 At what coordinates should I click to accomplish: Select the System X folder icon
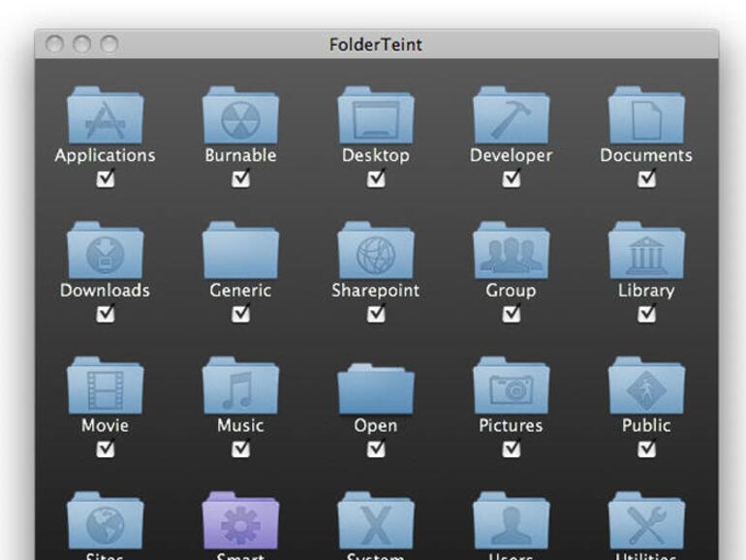click(x=376, y=520)
